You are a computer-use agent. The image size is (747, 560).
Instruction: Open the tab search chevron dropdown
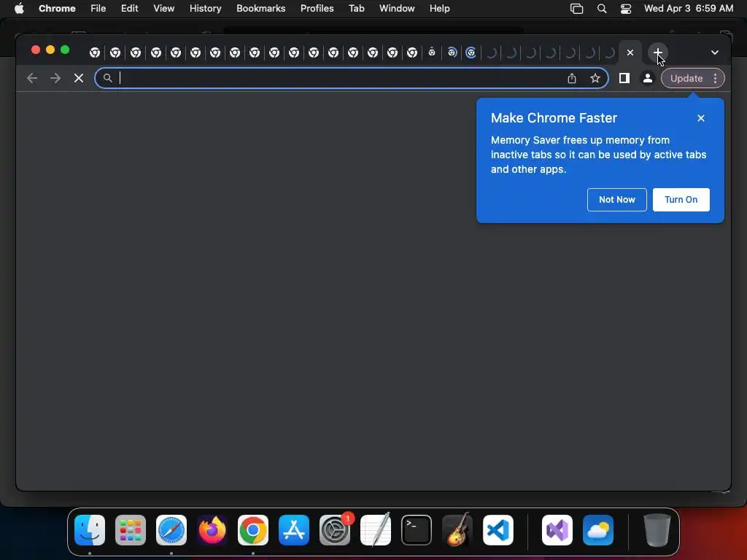[x=715, y=52]
